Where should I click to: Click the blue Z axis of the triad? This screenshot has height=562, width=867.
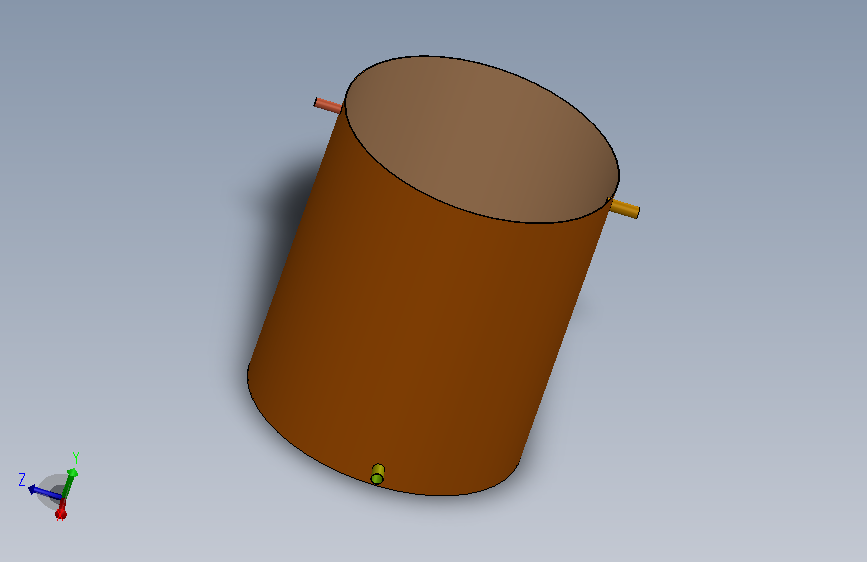click(44, 492)
